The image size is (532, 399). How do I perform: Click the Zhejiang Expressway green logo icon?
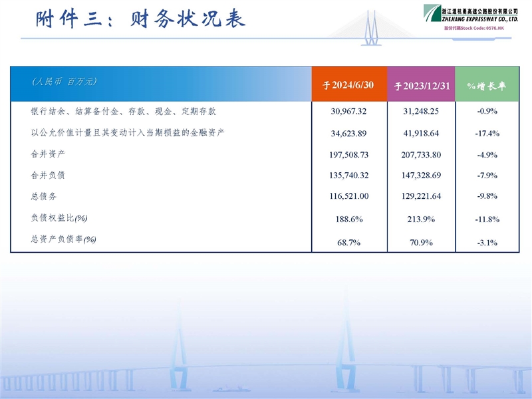[432, 13]
